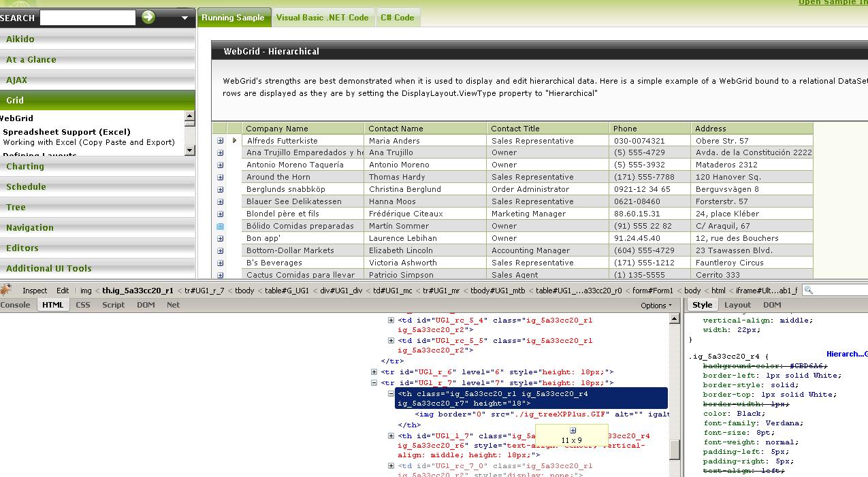
Task: Click the Inspect button in Firebug
Action: pyautogui.click(x=35, y=291)
